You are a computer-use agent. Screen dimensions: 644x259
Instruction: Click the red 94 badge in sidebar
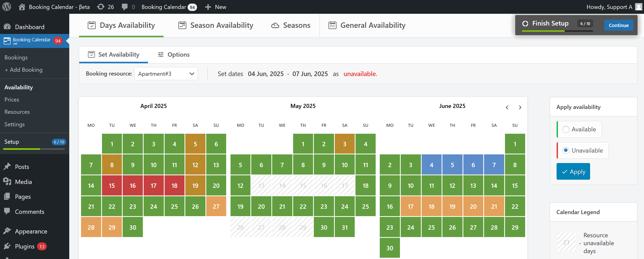(58, 41)
